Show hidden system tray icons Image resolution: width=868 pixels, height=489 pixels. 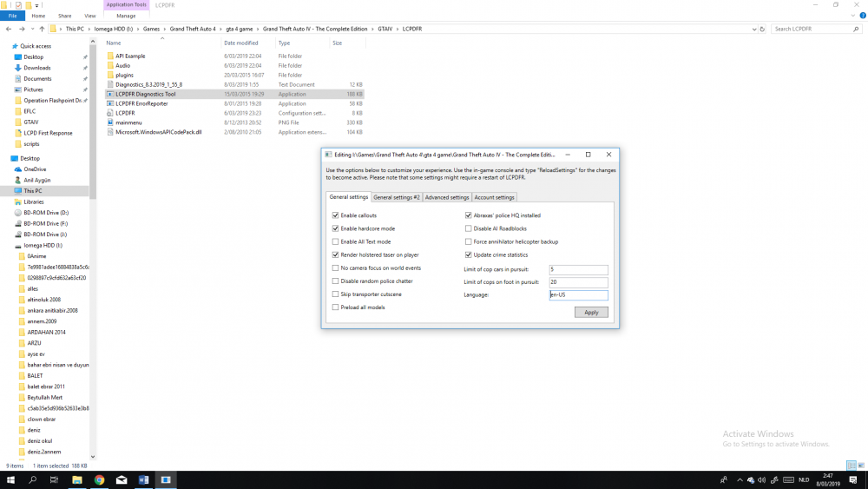click(740, 479)
